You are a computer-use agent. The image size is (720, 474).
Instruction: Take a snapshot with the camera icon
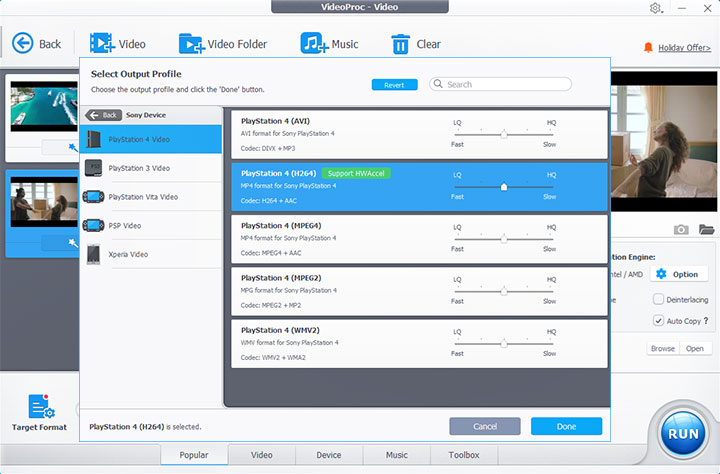pos(681,229)
